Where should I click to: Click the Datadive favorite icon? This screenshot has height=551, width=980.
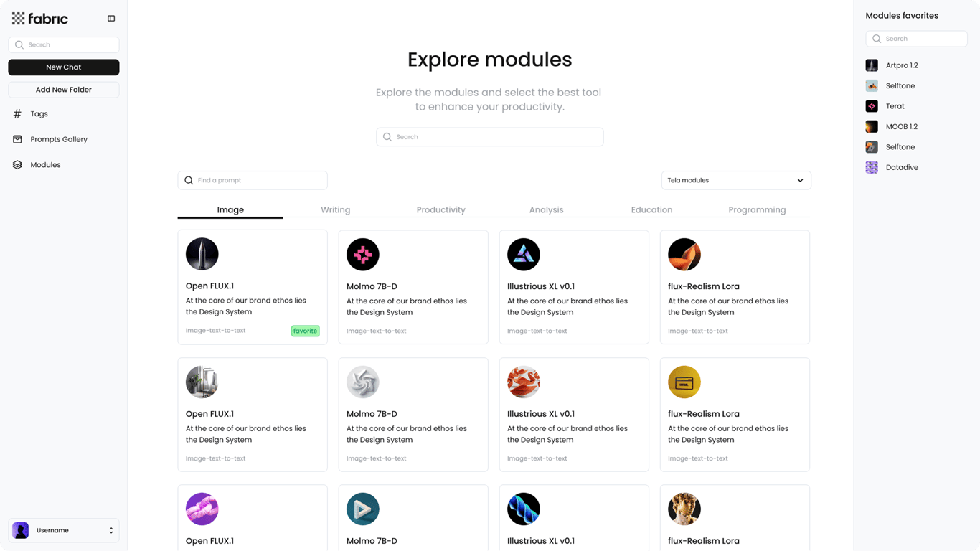point(872,168)
